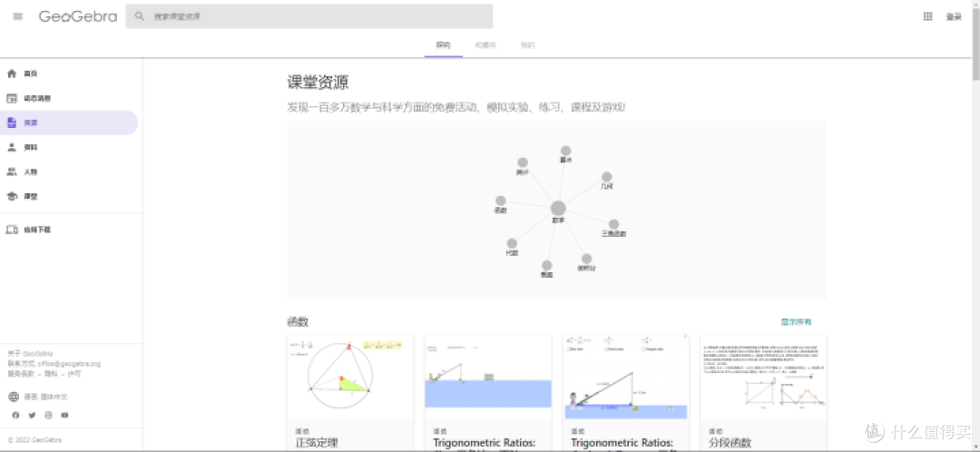Switch to the first (探究) tab
Image resolution: width=980 pixels, height=452 pixels.
point(443,45)
